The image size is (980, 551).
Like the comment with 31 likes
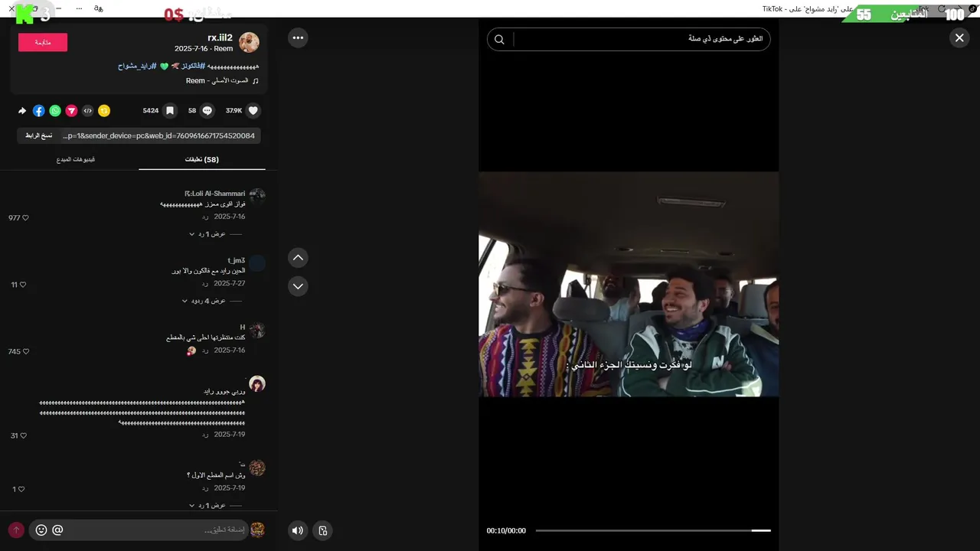23,435
